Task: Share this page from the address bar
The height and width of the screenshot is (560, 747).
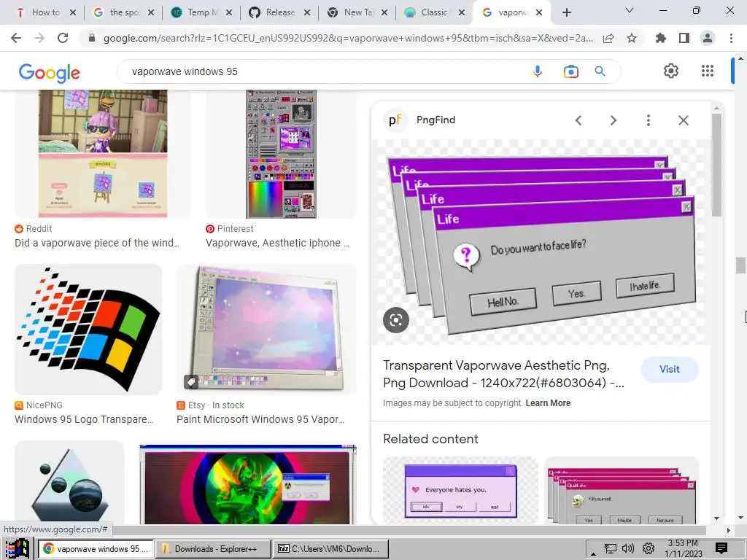Action: pos(608,39)
